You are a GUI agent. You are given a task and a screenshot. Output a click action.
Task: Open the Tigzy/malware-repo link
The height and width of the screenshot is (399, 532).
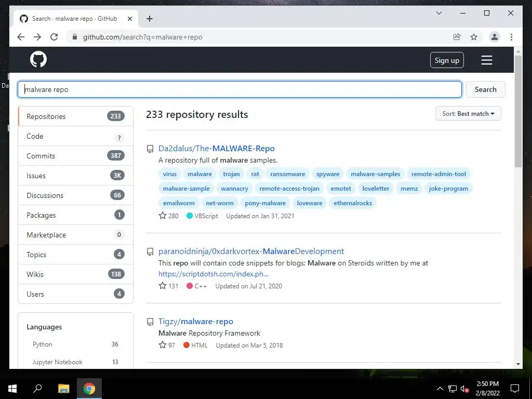click(196, 321)
